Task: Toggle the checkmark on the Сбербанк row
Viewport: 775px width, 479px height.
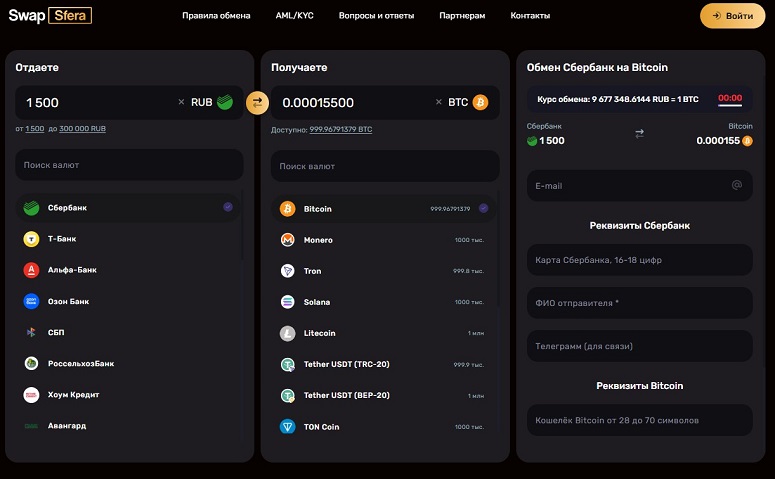Action: [x=228, y=207]
